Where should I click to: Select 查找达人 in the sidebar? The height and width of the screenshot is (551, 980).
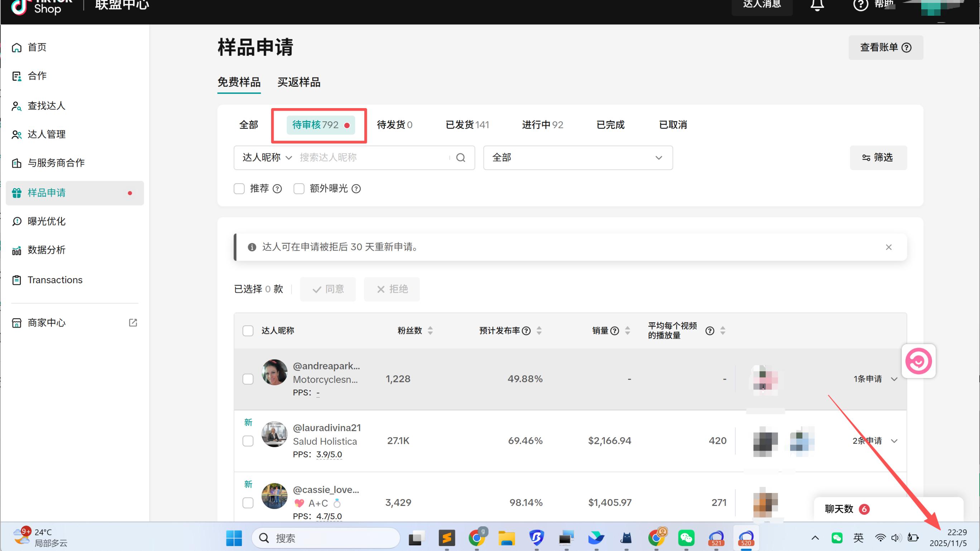tap(46, 105)
